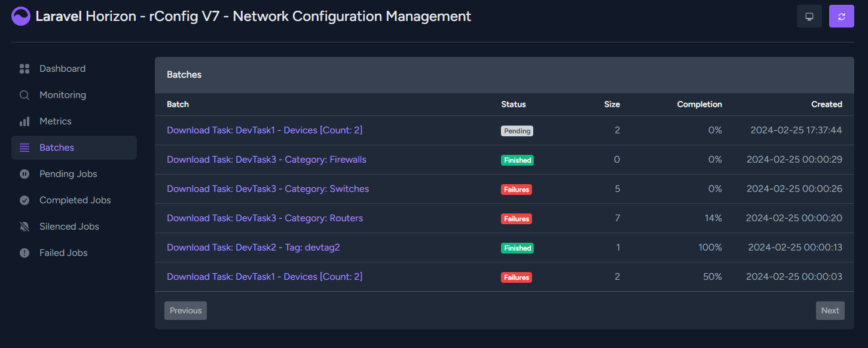Open the DevTask3 Category: Switches batch

(268, 189)
